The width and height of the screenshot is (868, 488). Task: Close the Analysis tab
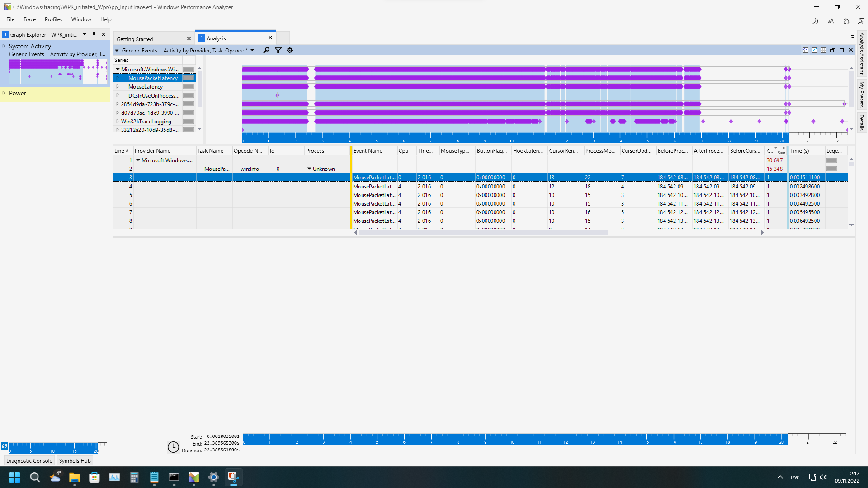(270, 38)
